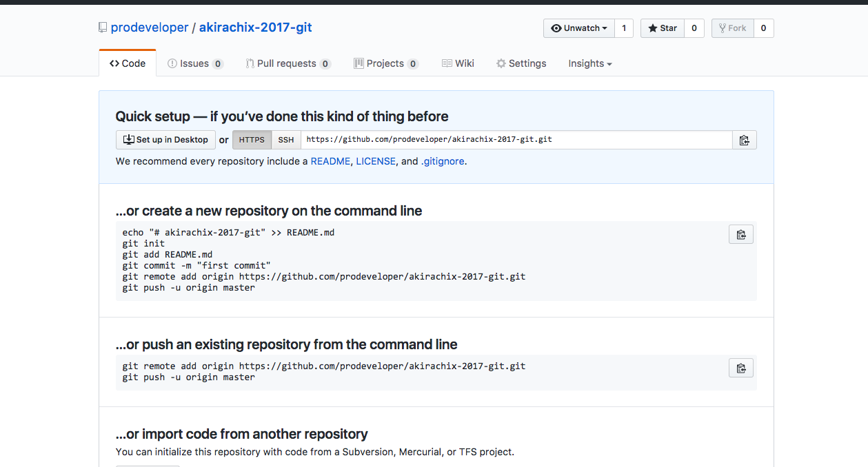
Task: Click the Set up in Desktop button
Action: pyautogui.click(x=165, y=140)
